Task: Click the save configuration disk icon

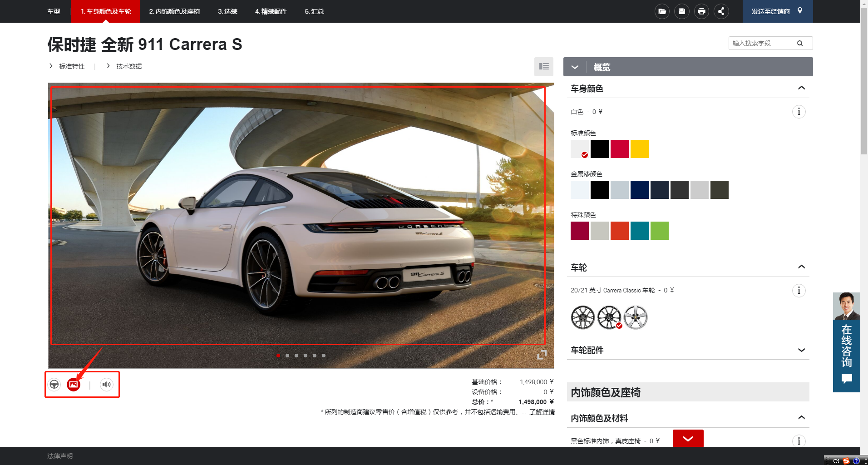Action: (x=681, y=11)
